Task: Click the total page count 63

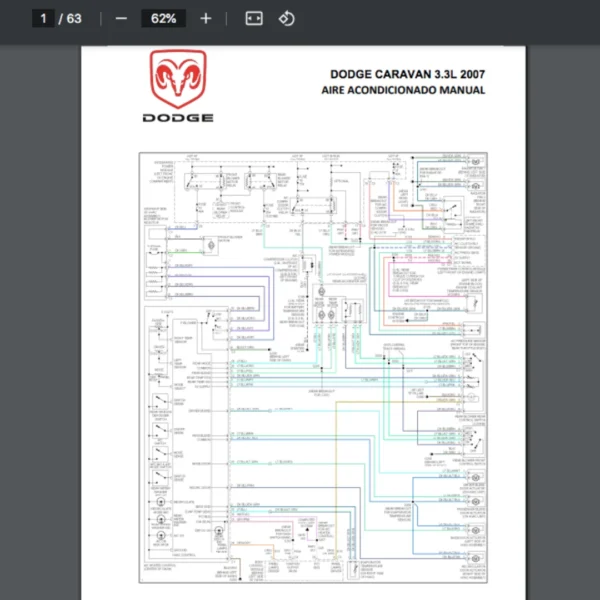Action: [75, 18]
